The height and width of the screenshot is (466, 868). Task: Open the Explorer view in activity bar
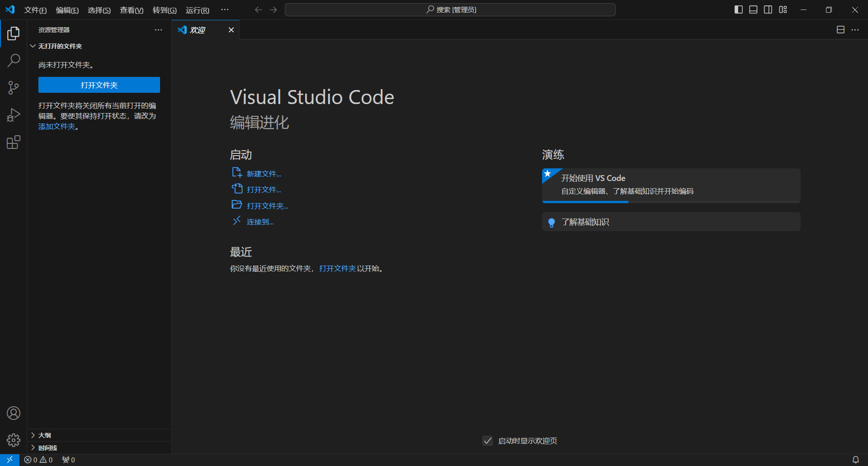[x=14, y=33]
